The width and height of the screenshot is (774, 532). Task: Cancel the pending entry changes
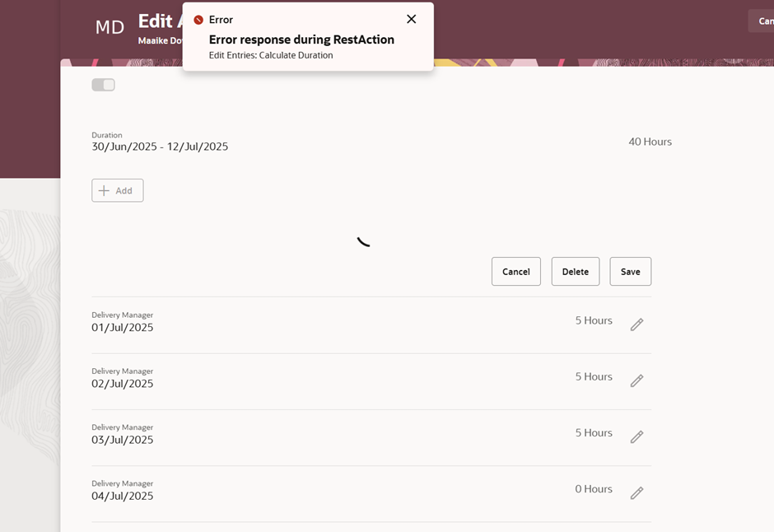point(515,271)
